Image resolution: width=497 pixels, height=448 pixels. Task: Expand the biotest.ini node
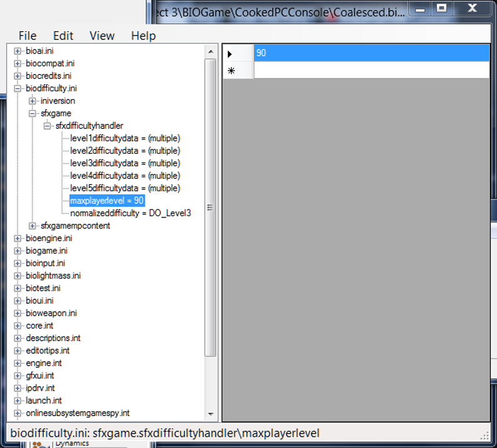pos(17,289)
